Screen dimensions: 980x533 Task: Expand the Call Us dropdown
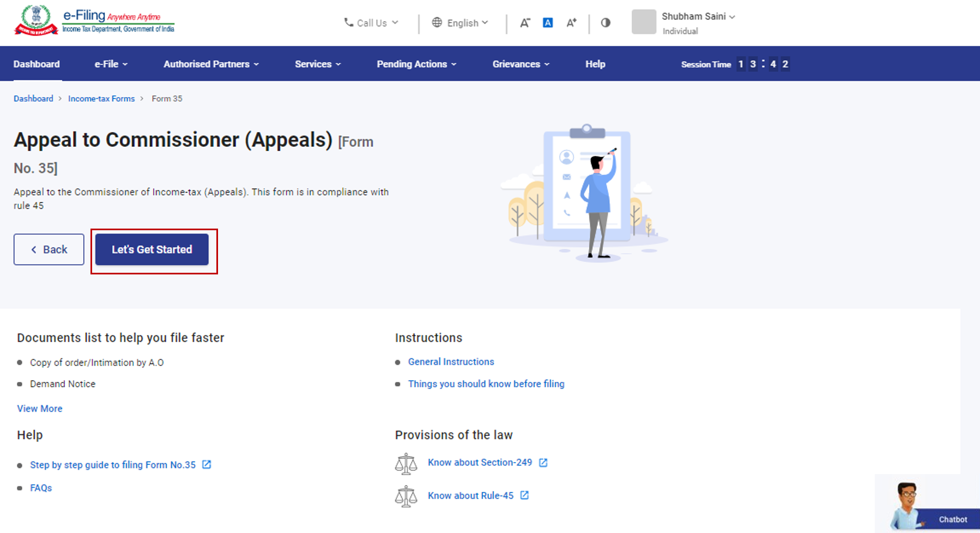(372, 23)
